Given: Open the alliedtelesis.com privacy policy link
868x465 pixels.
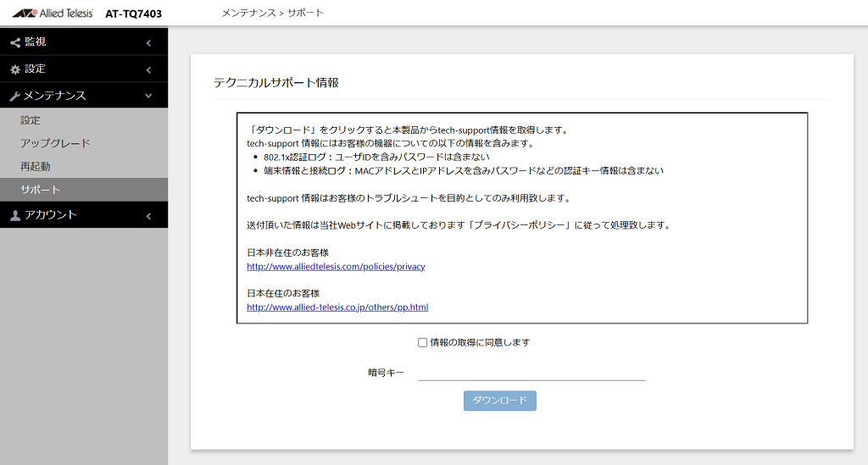Looking at the screenshot, I should (336, 267).
